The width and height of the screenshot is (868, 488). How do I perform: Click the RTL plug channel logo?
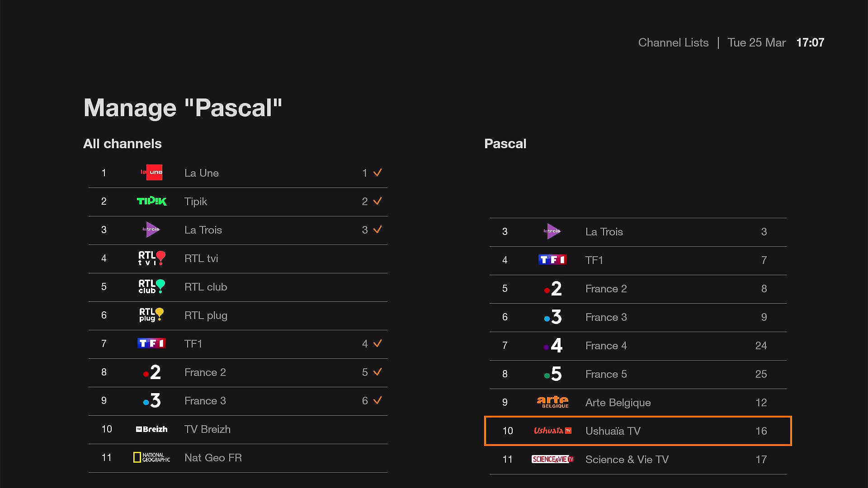coord(151,315)
